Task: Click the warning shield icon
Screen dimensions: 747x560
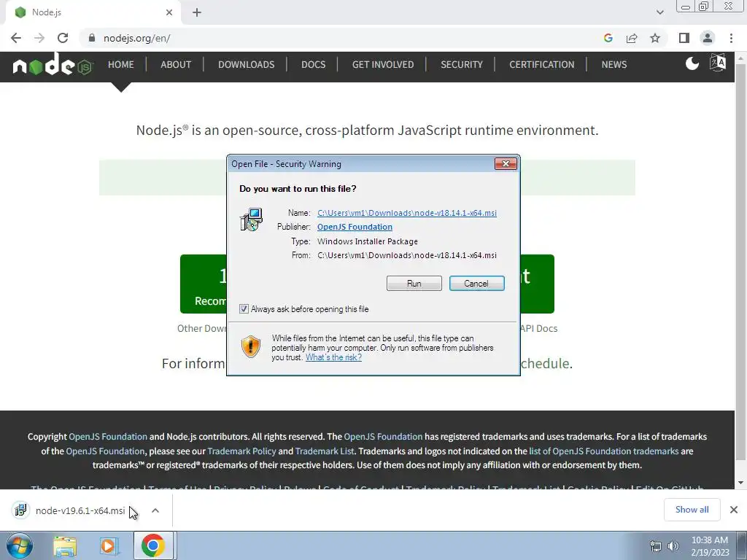Action: click(x=251, y=346)
